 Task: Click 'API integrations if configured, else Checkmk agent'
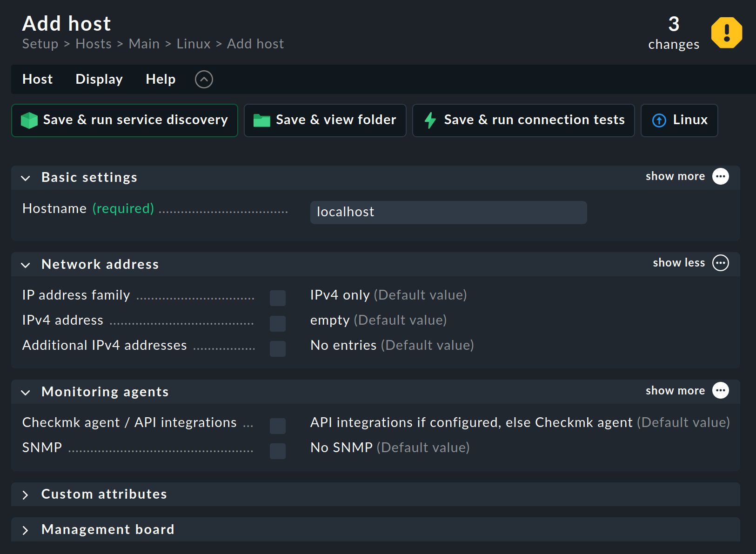471,422
